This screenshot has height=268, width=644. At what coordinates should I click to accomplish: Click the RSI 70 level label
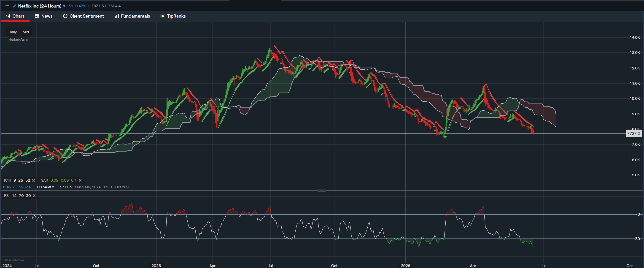tap(638, 214)
